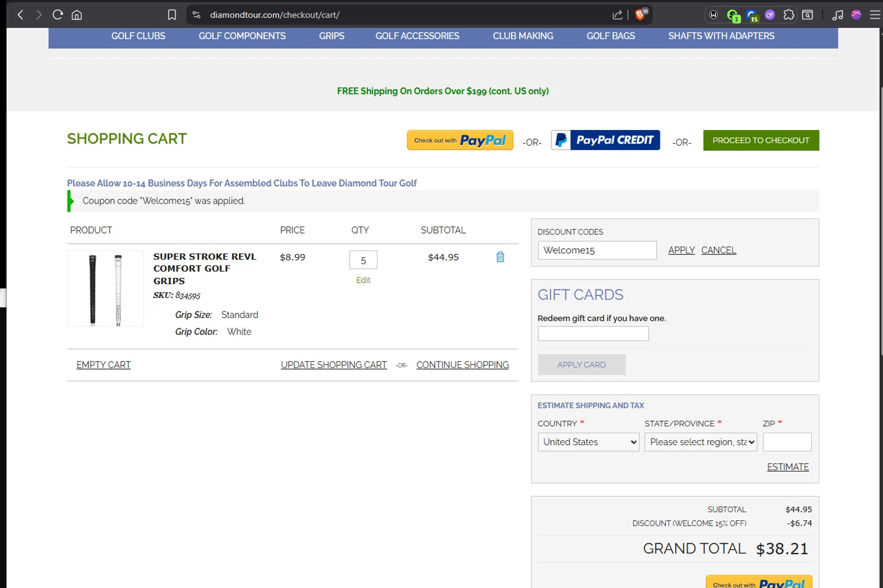Click the address bar URL
The width and height of the screenshot is (883, 588).
275,15
